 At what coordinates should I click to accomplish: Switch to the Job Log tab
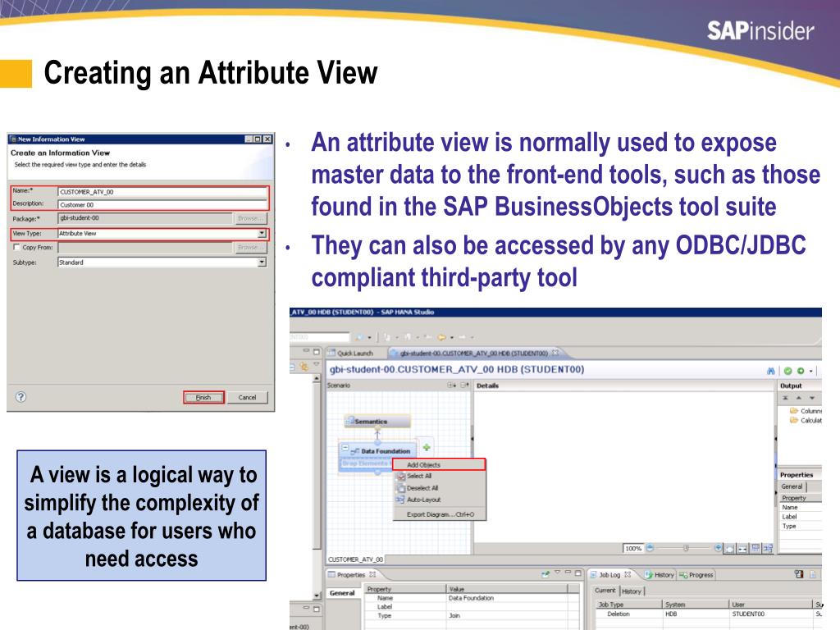[609, 575]
